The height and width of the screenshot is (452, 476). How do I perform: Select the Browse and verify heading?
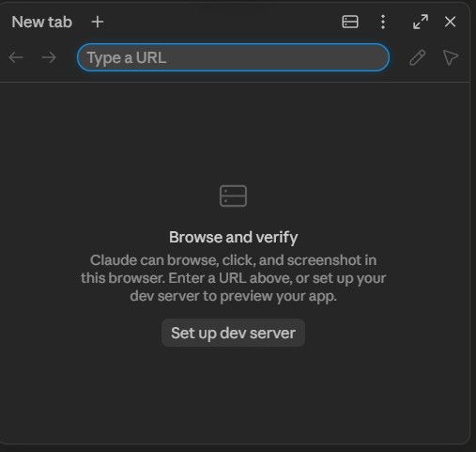[x=233, y=237]
